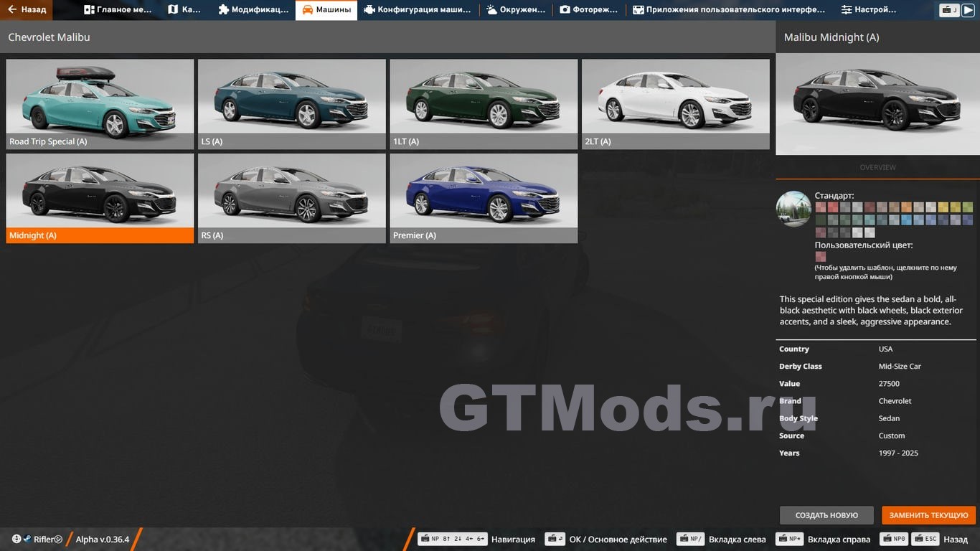Viewport: 980px width, 551px height.
Task: Click the keyboard J shortcut icon
Action: pyautogui.click(x=951, y=10)
